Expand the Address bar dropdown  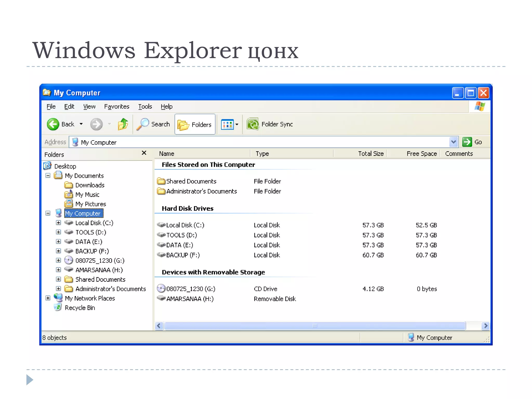click(454, 142)
